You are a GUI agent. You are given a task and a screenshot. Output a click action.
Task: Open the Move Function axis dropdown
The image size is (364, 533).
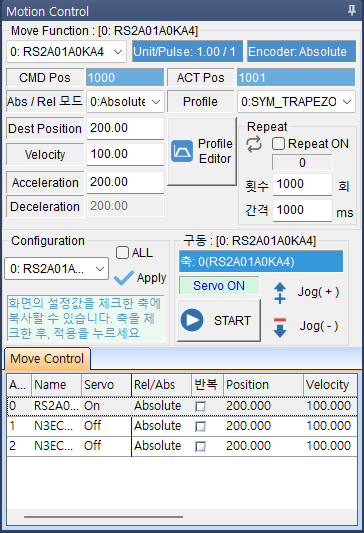(66, 52)
